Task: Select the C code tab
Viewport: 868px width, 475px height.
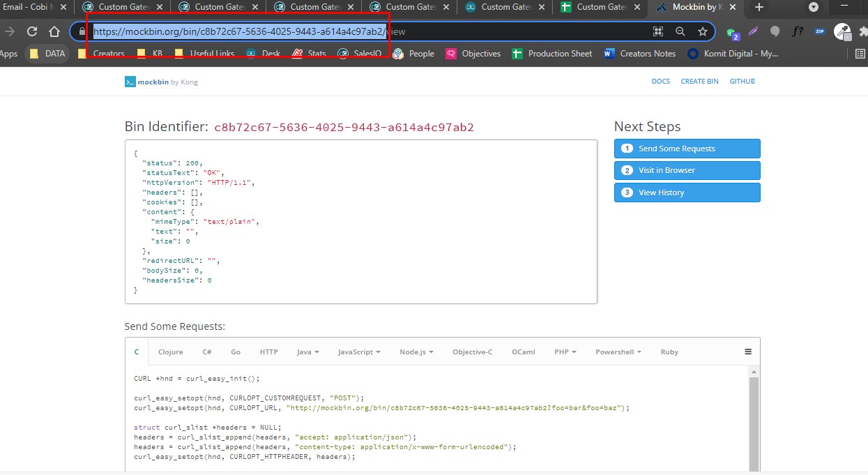Action: (x=137, y=352)
